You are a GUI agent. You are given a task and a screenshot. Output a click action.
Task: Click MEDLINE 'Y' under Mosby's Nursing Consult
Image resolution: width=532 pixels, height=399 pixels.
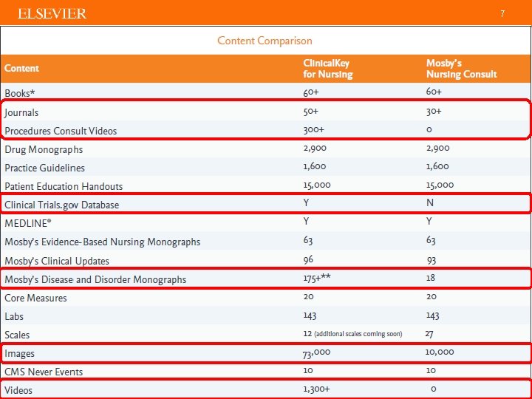pyautogui.click(x=429, y=221)
